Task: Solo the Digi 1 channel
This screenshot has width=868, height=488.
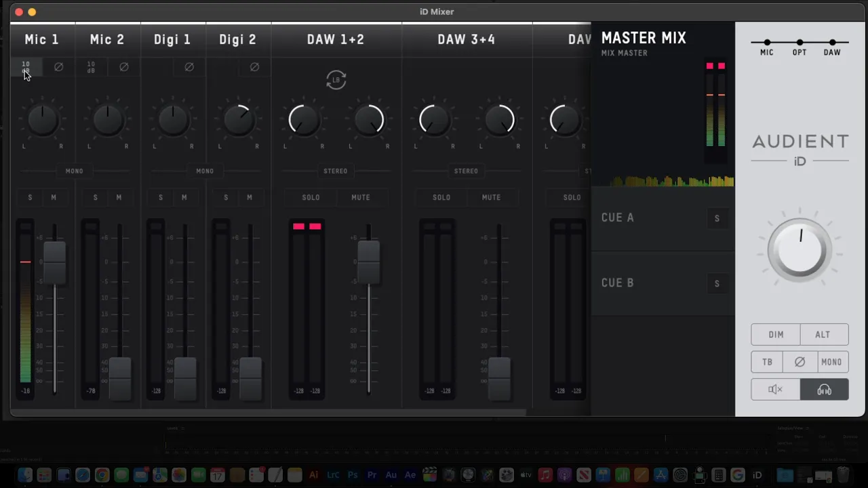Action: (161, 197)
